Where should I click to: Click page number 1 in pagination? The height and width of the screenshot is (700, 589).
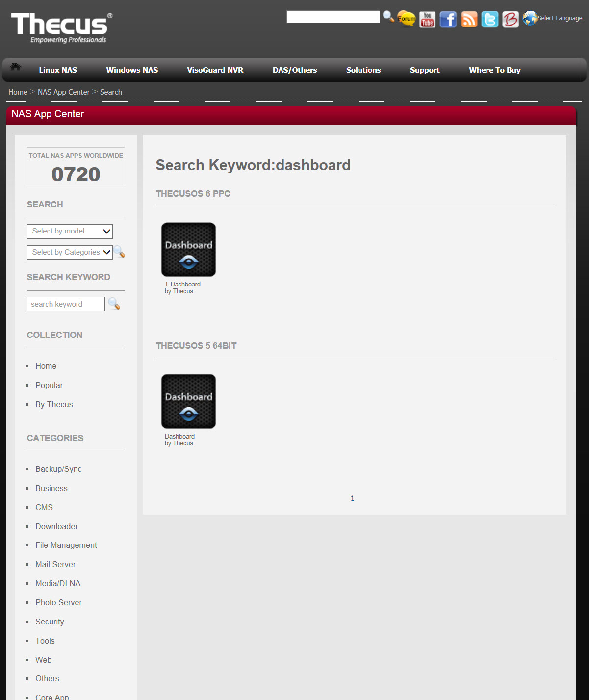point(352,498)
